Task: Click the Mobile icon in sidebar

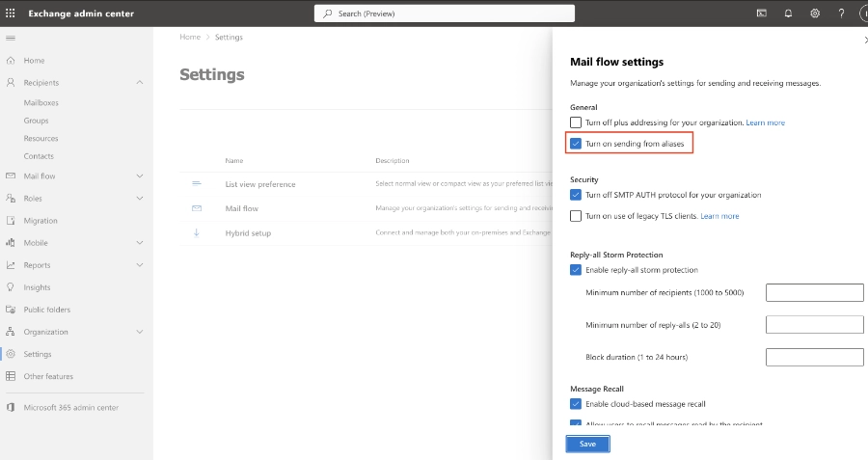Action: 11,242
